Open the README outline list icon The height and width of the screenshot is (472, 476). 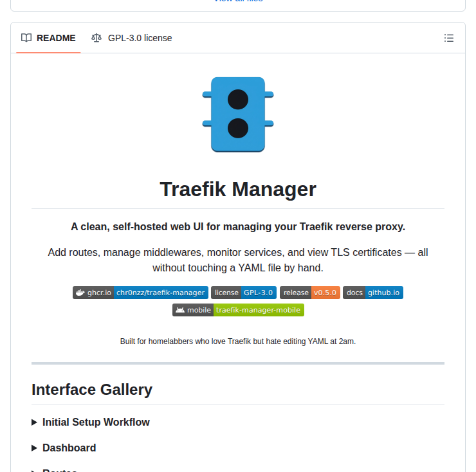click(449, 38)
